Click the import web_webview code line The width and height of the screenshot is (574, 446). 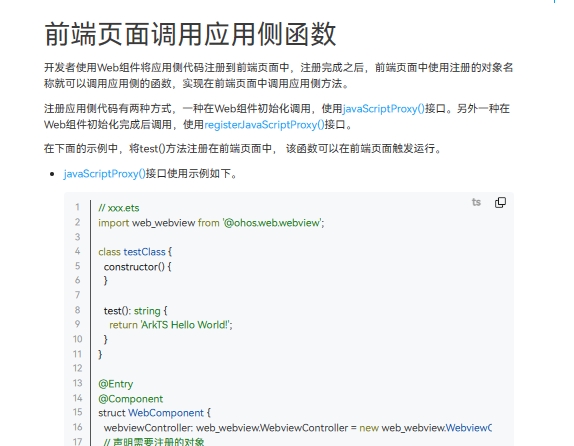pyautogui.click(x=211, y=223)
